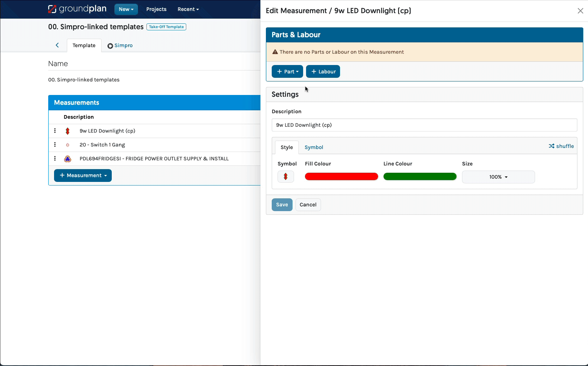The width and height of the screenshot is (588, 366).
Task: Switch to the Symbol tab in Settings
Action: tap(314, 147)
